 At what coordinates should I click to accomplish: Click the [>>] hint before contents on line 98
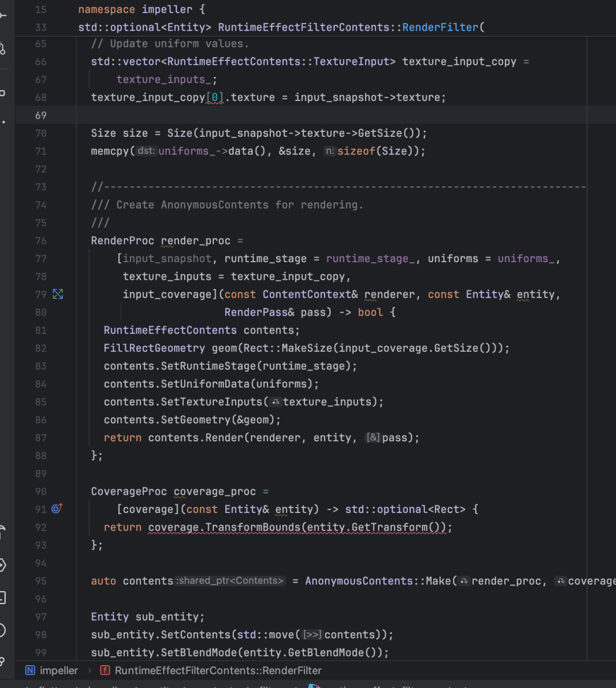313,634
